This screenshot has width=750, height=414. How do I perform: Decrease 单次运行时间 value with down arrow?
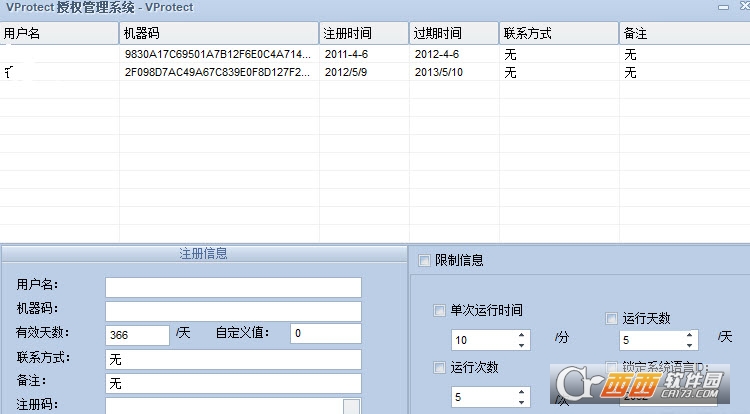521,345
